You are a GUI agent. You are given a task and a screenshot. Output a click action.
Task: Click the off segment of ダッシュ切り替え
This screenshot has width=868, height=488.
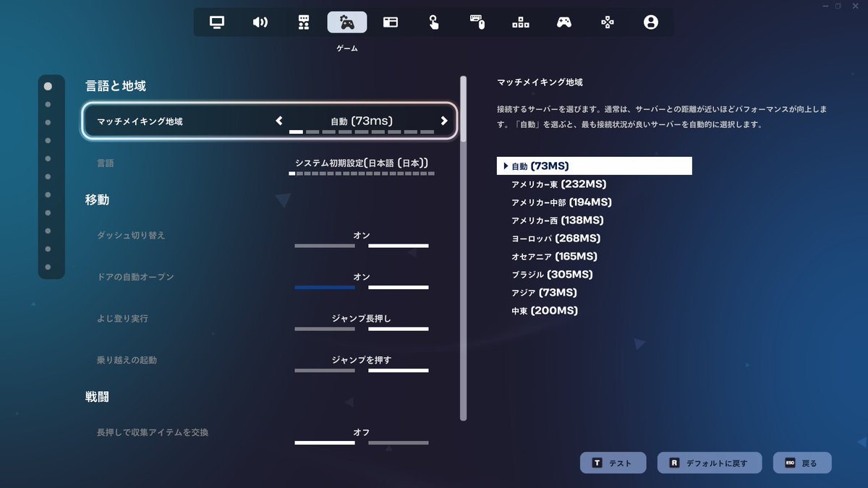[325, 246]
